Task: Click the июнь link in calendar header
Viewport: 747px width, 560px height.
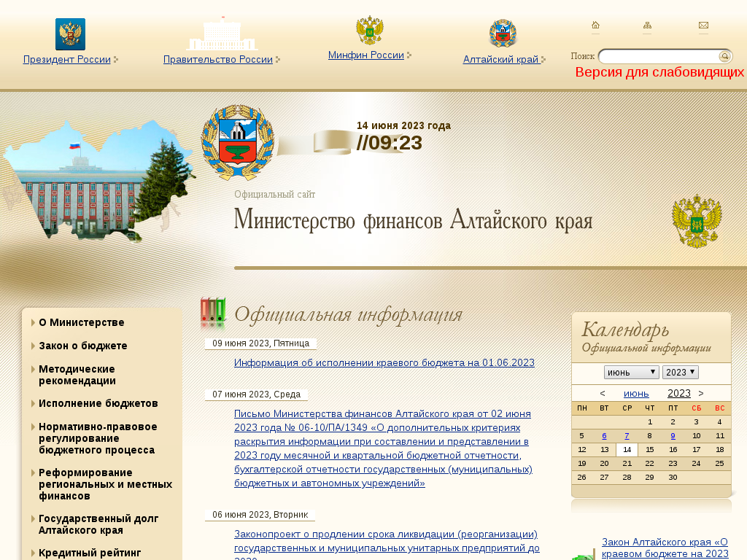Action: [x=636, y=393]
